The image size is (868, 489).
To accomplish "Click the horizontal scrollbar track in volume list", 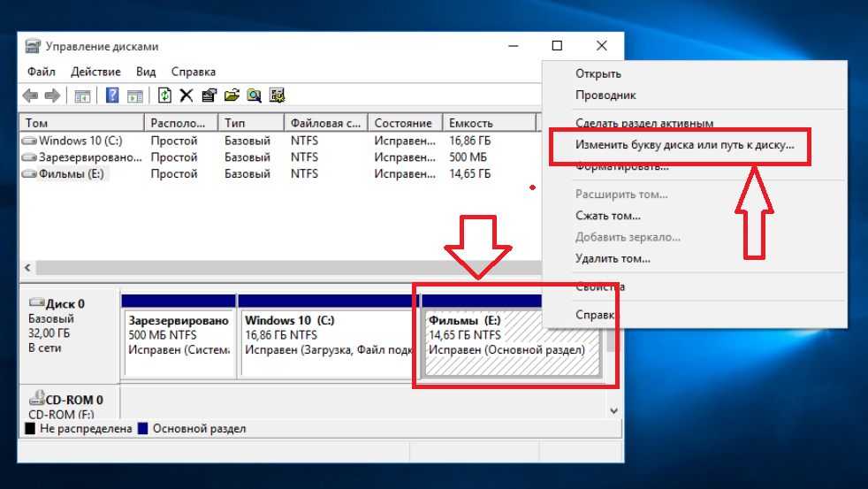I will [288, 267].
